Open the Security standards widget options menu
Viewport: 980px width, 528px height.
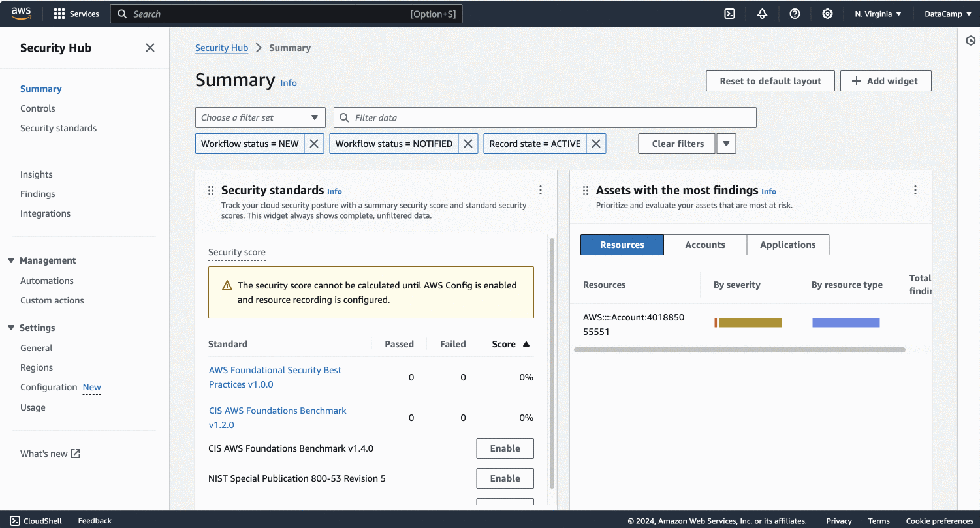(x=541, y=190)
